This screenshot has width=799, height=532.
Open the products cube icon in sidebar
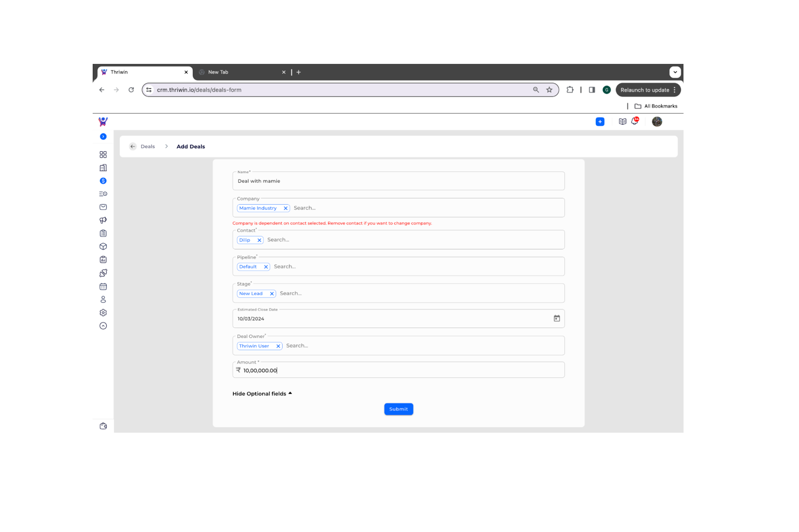103,247
